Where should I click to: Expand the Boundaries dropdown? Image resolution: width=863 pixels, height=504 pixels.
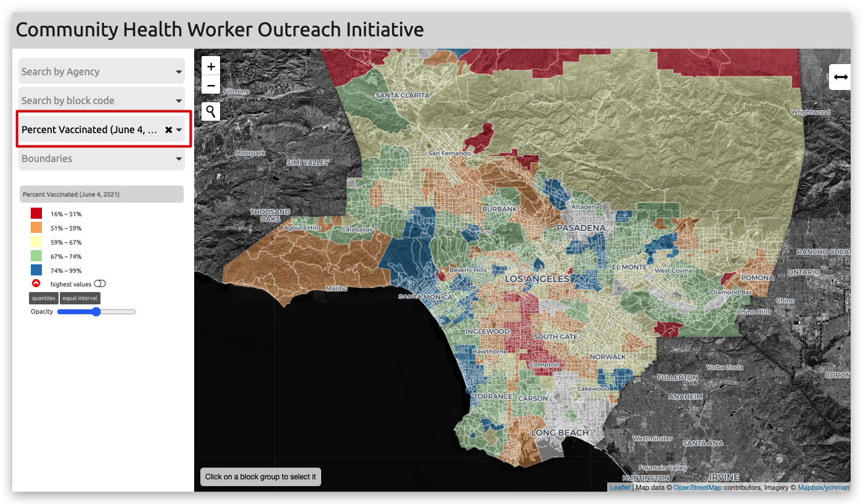[x=102, y=158]
